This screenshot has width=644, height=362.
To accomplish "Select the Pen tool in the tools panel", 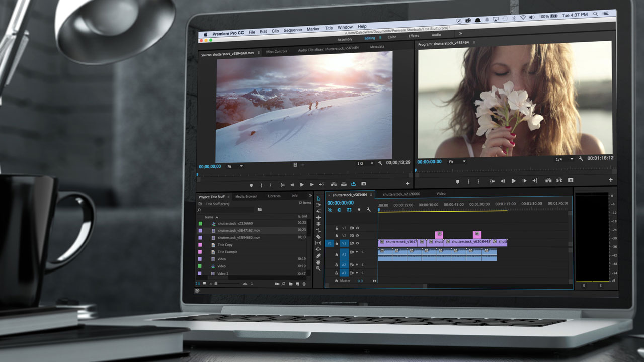I will click(318, 256).
